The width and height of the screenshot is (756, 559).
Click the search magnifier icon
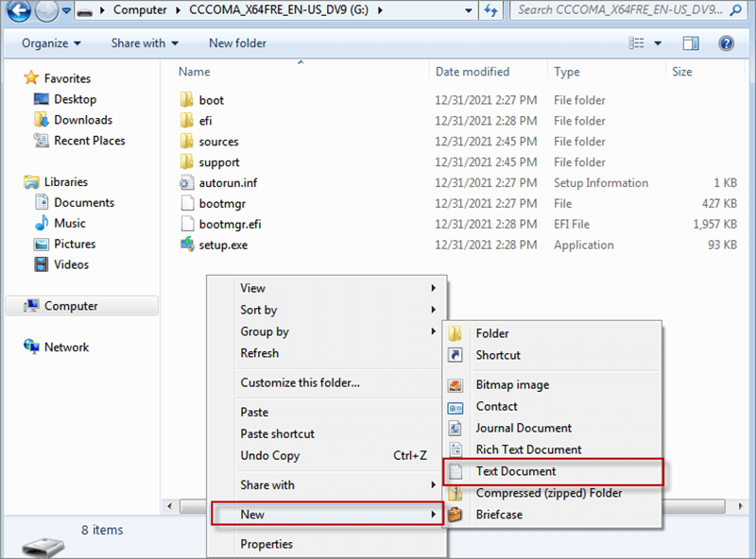[735, 9]
